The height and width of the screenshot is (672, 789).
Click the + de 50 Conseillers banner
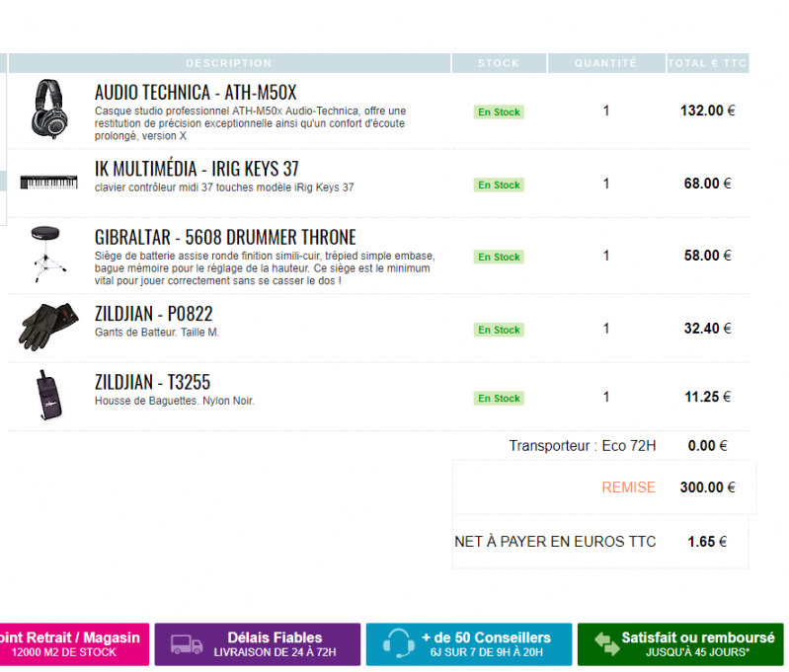click(x=469, y=644)
